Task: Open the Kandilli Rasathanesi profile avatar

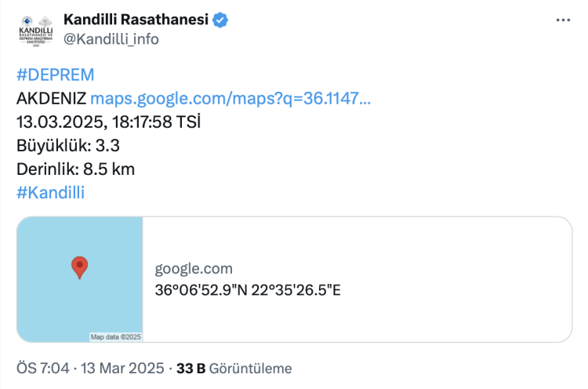Action: (33, 31)
